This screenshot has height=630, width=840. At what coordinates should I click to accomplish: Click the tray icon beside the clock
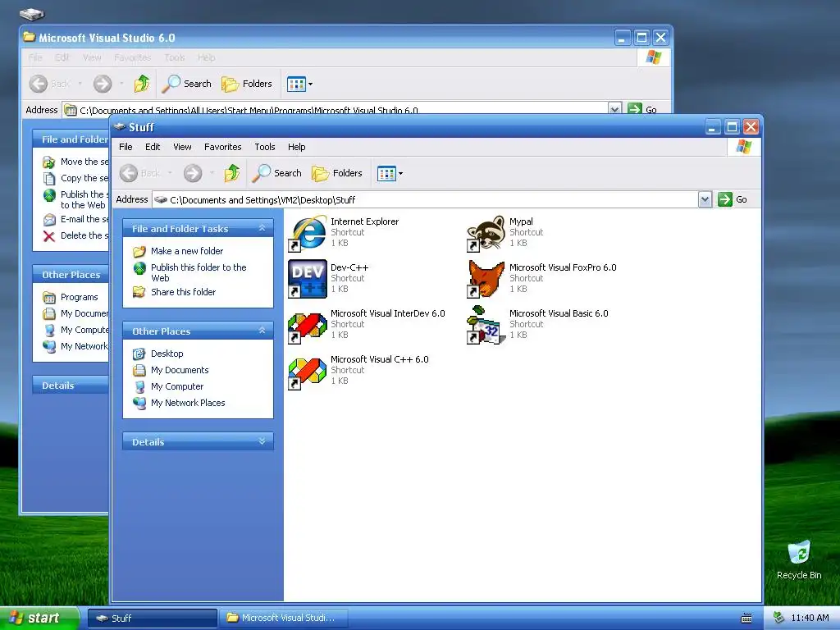tap(779, 618)
